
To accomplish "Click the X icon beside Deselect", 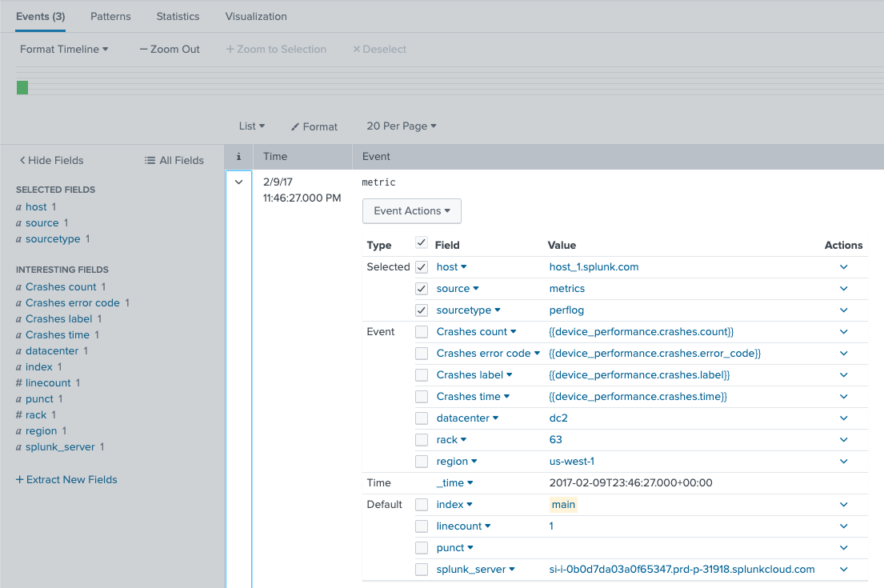I will click(355, 49).
